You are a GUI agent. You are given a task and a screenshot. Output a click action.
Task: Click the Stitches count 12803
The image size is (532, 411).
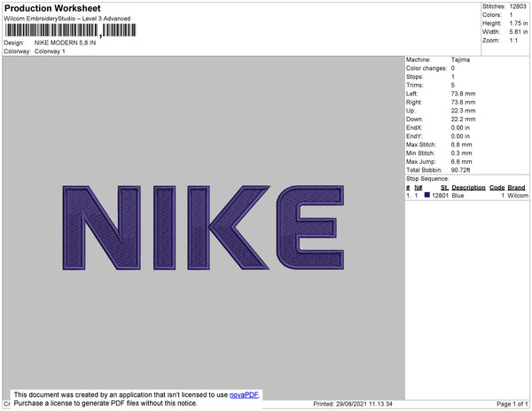coord(518,6)
